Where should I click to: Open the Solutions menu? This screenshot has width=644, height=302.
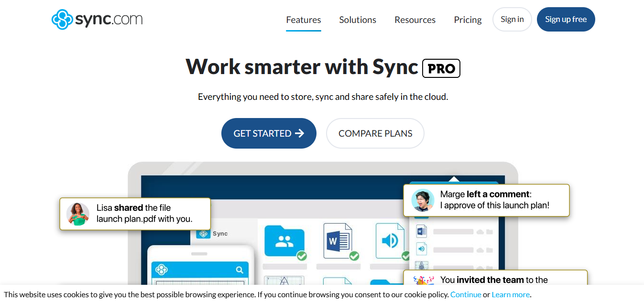[358, 20]
